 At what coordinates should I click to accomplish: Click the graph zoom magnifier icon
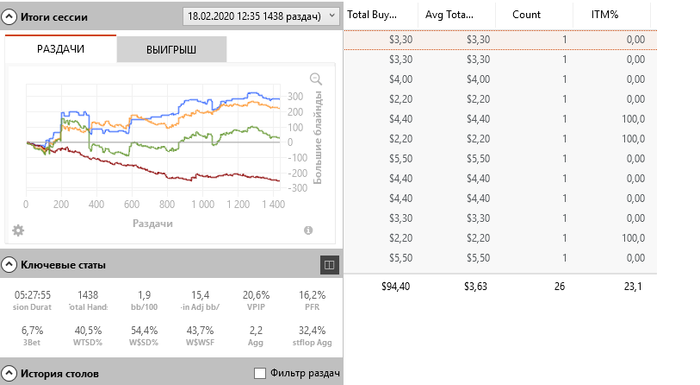pos(316,79)
